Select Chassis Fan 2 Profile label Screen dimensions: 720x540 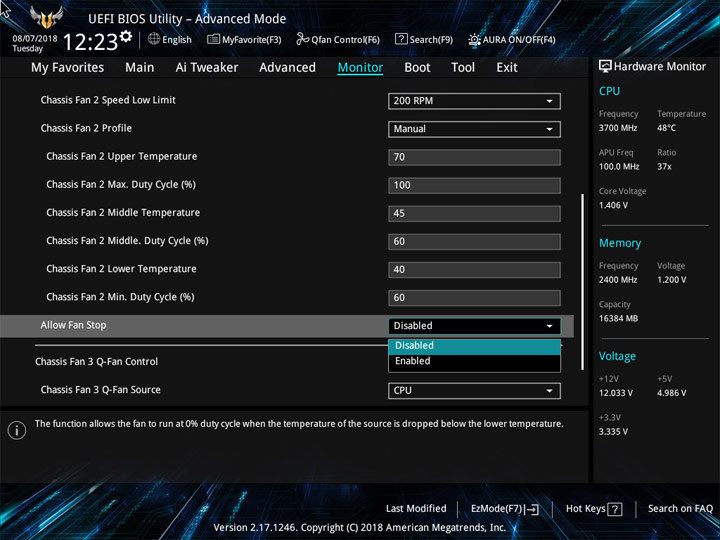pyautogui.click(x=86, y=128)
